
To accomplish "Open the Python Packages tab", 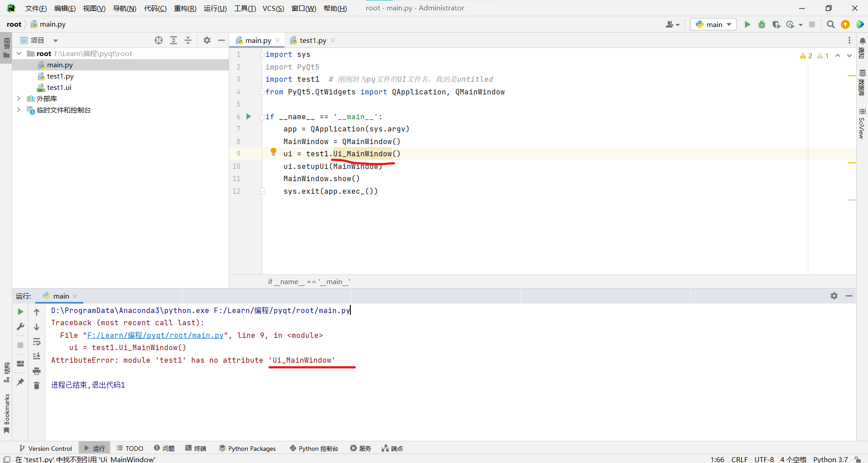I will pyautogui.click(x=247, y=448).
